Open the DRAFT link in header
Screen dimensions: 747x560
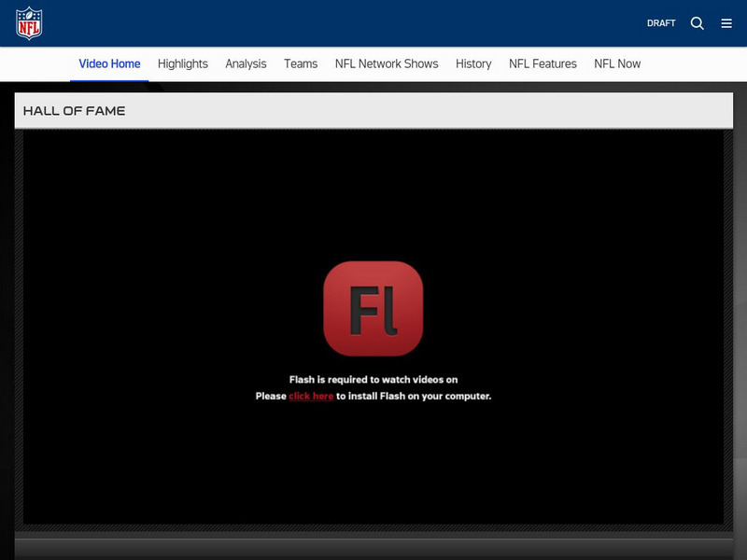click(x=661, y=23)
